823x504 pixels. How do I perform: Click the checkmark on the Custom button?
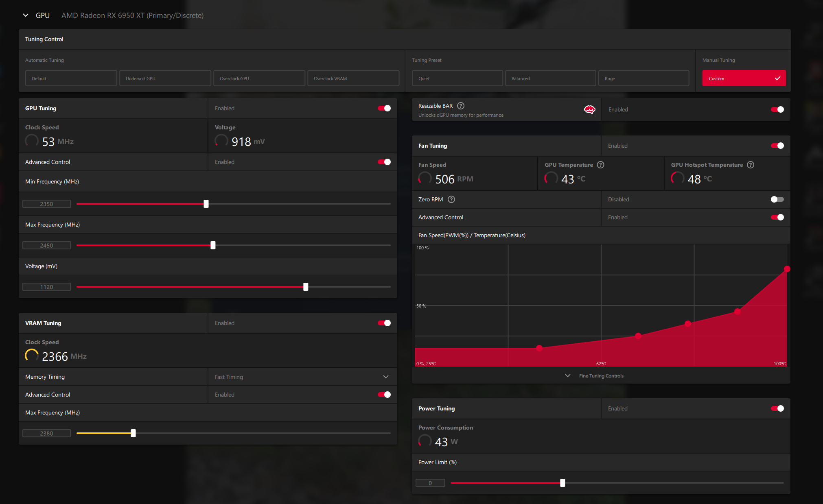point(777,78)
